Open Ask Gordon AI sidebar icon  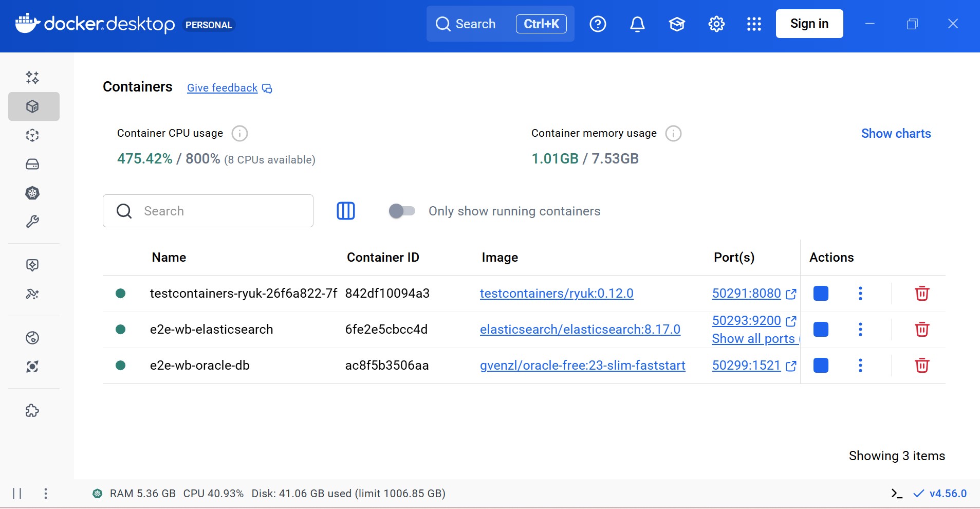pos(32,78)
